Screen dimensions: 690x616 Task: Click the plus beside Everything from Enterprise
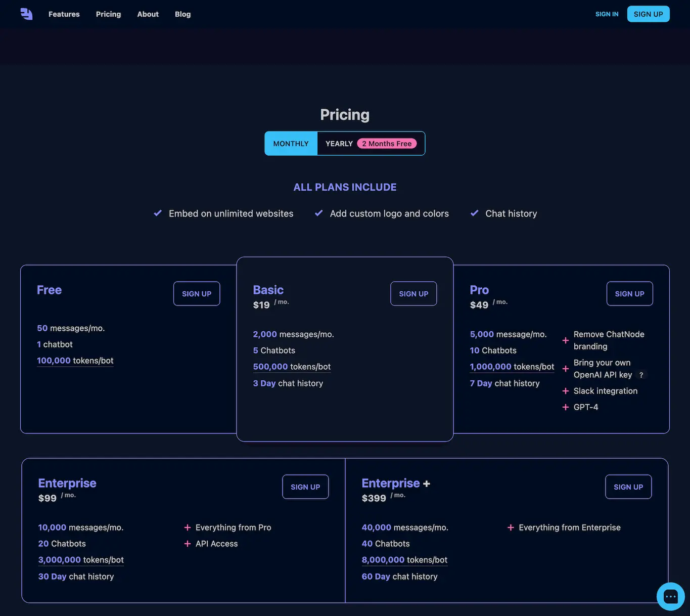511,527
